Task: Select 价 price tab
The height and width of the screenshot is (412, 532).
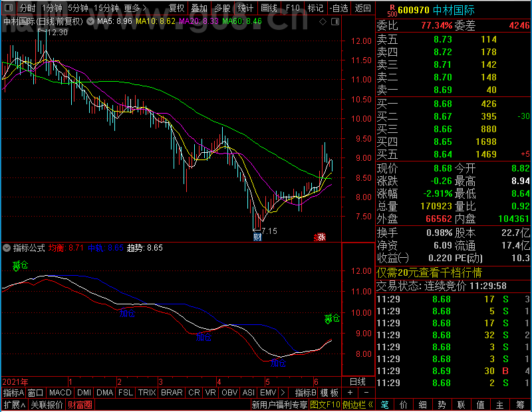Action: click(x=404, y=405)
